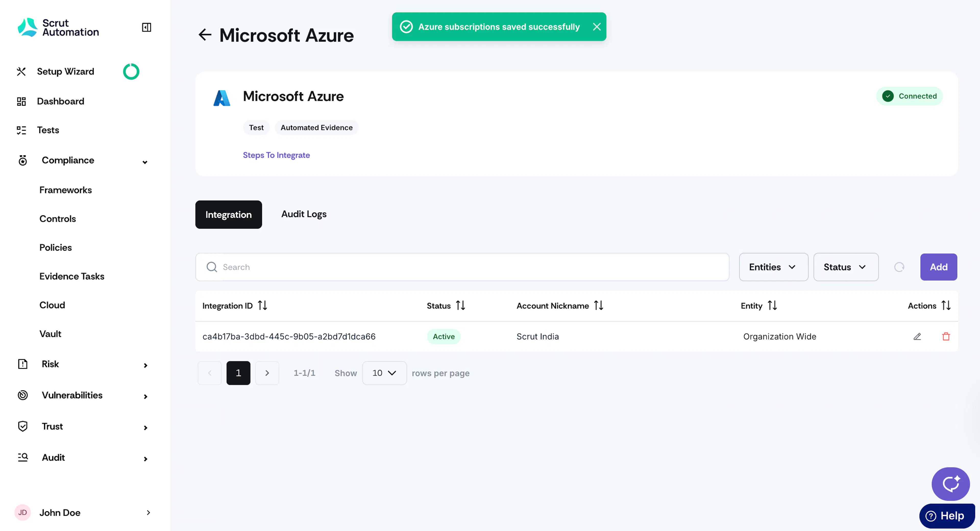This screenshot has width=980, height=531.
Task: Sort table by Entity column
Action: tap(772, 305)
